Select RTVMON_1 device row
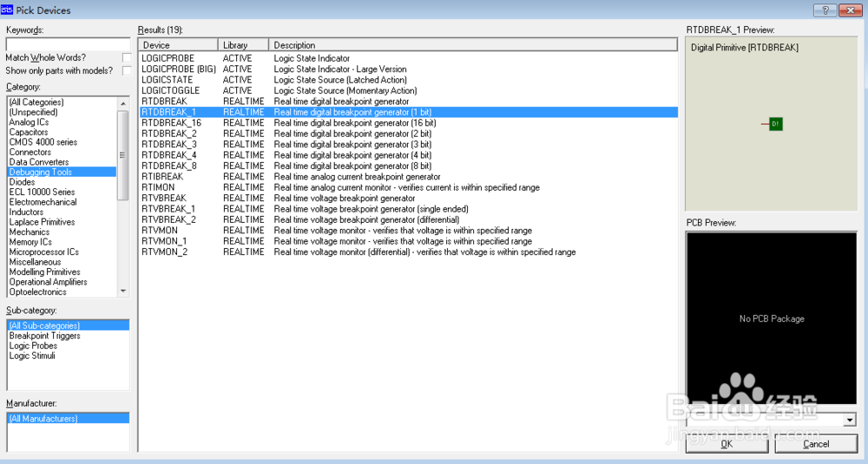Viewport: 868px width, 464px height. [x=408, y=241]
